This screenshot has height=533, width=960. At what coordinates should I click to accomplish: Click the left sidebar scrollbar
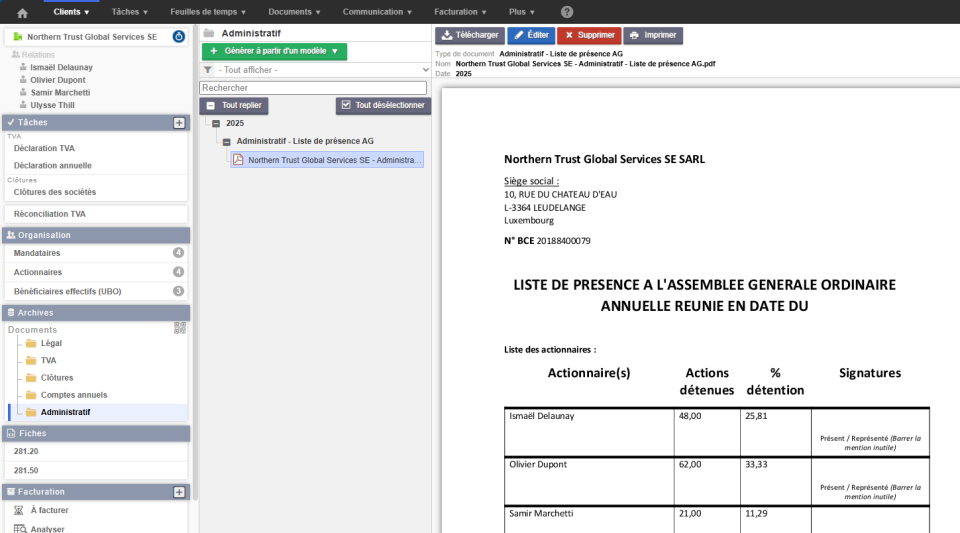[x=195, y=263]
